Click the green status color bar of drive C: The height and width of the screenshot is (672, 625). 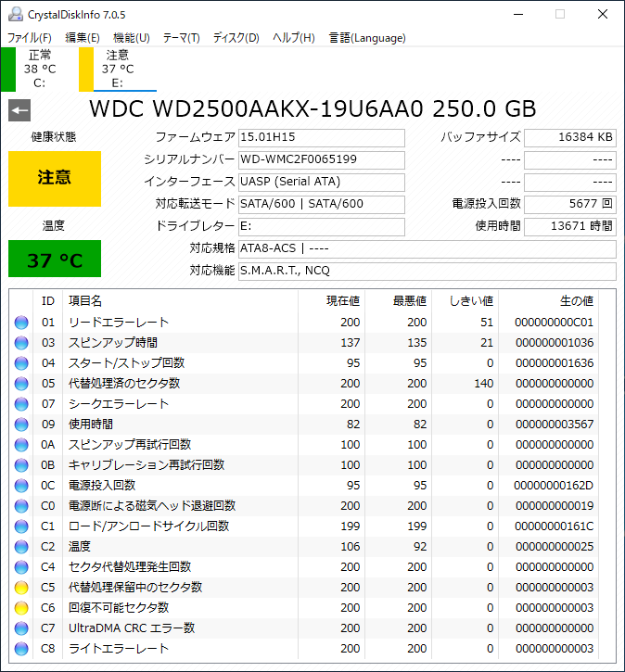8,70
